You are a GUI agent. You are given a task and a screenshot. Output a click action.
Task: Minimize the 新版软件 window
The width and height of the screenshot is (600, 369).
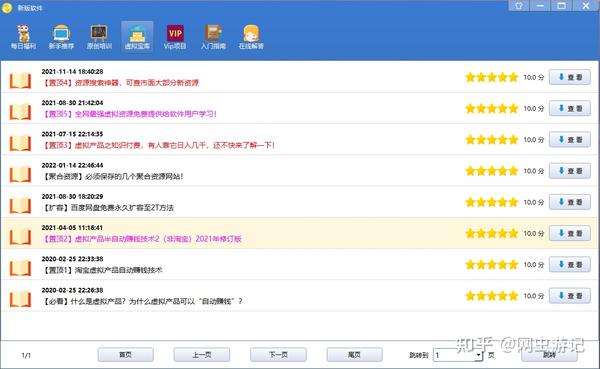[x=540, y=5]
